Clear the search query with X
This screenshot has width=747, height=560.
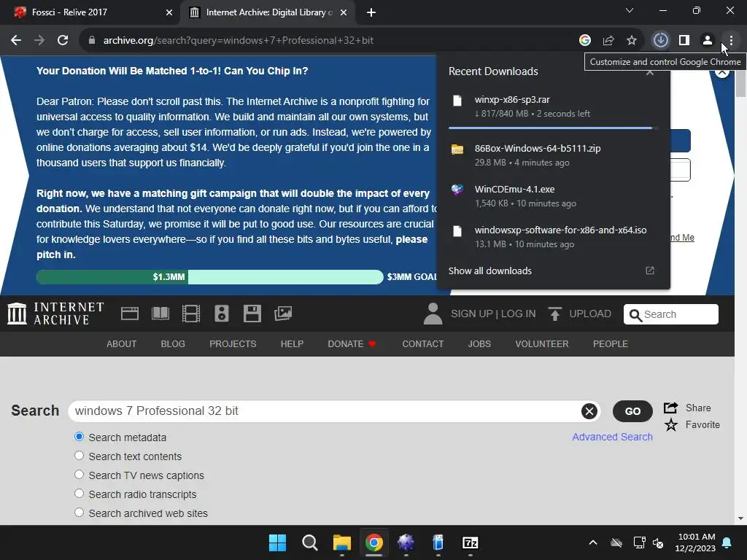589,411
